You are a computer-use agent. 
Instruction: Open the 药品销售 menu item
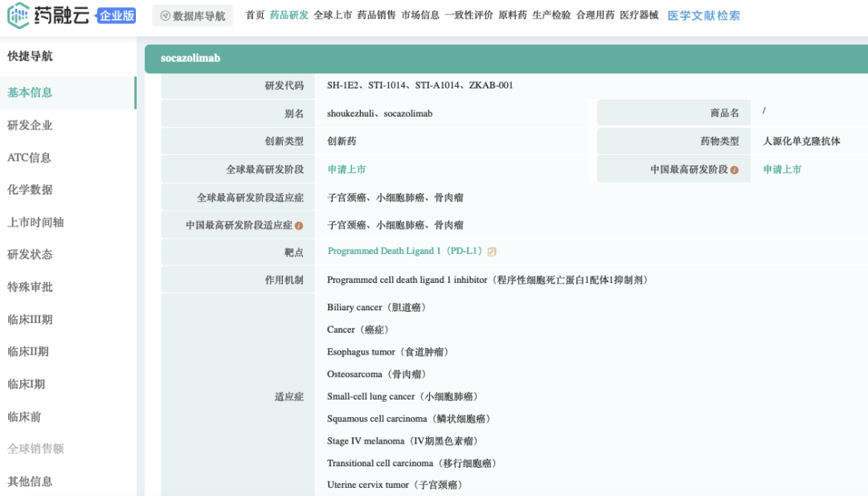click(376, 15)
